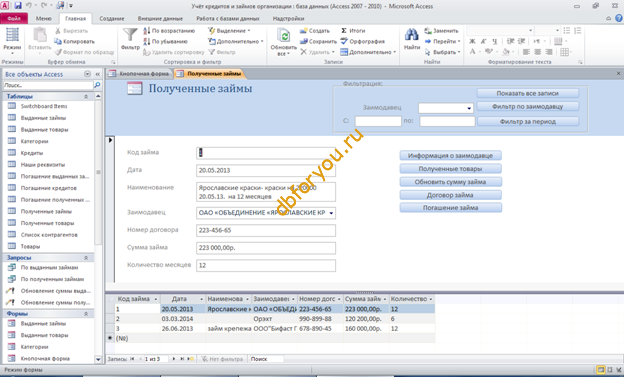
Task: Go to next record navigation button
Action: [174, 359]
